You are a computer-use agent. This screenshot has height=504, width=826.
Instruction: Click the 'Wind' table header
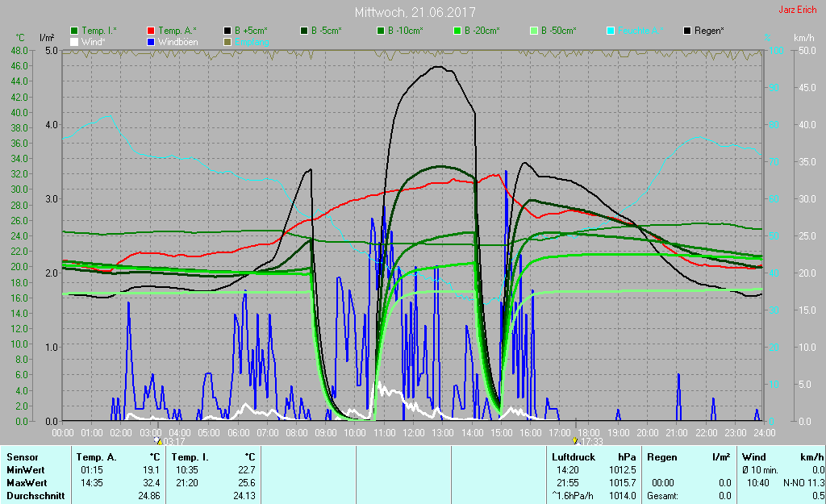[x=754, y=457]
